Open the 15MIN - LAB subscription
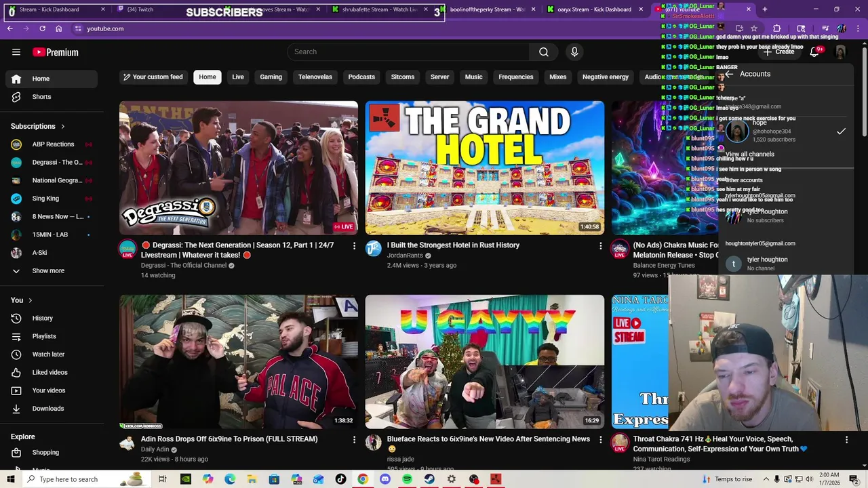868x488 pixels. point(52,235)
